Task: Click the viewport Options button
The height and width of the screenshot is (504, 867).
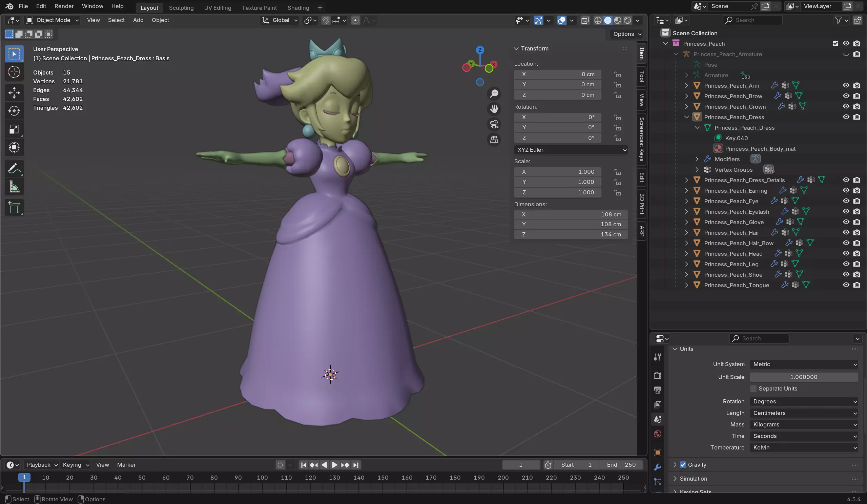Action: click(627, 34)
